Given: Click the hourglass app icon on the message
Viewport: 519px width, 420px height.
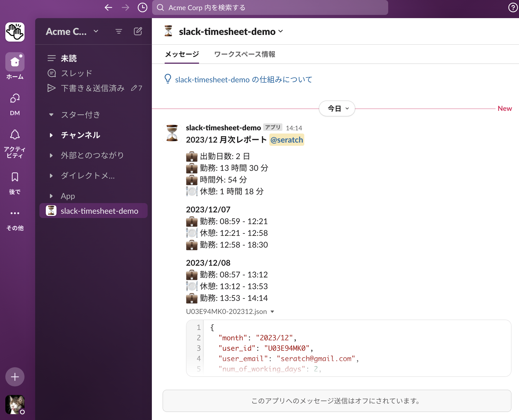Looking at the screenshot, I should point(172,133).
